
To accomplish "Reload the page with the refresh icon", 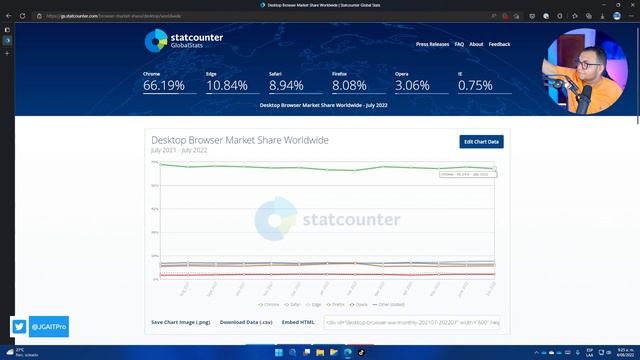I will point(22,16).
